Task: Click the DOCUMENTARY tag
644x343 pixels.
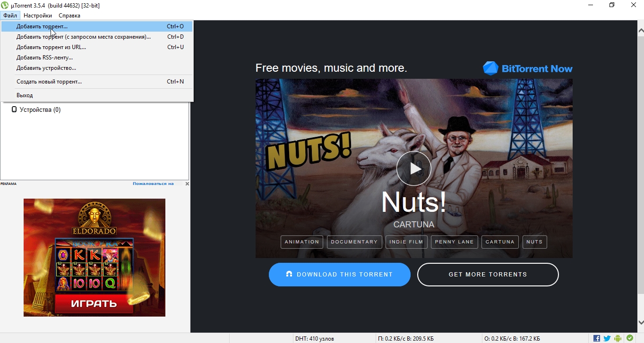Action: pos(354,242)
